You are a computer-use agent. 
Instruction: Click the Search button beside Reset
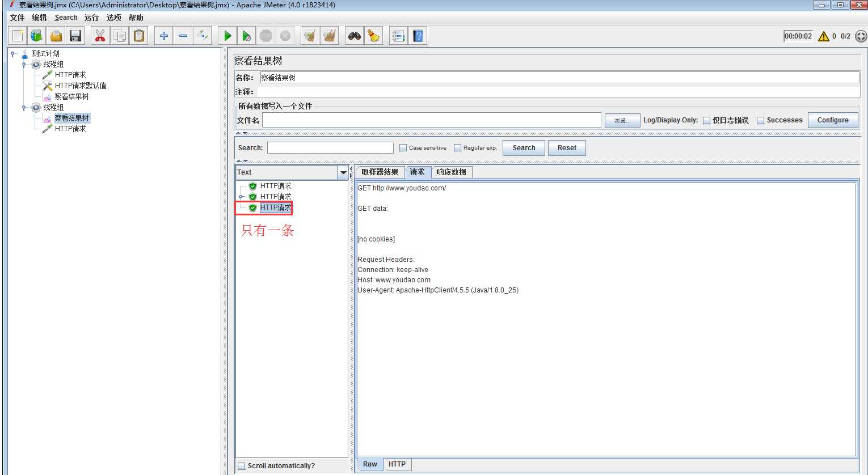click(x=524, y=148)
